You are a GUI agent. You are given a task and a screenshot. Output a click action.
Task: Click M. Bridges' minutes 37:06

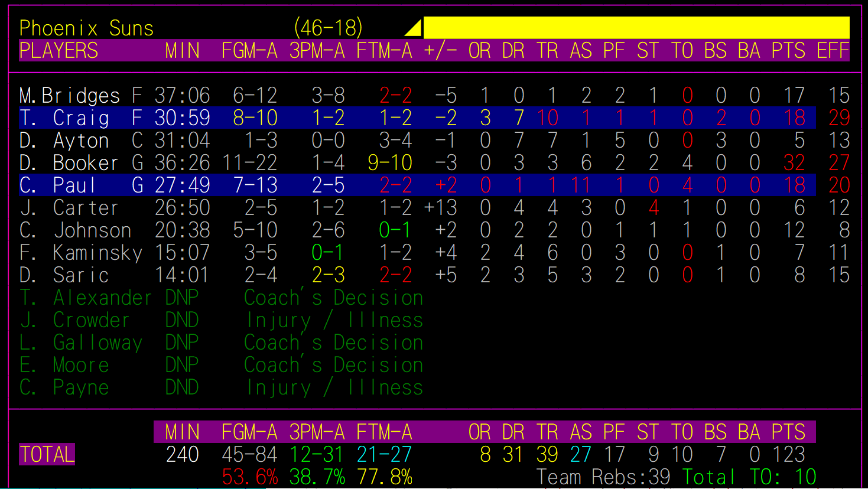(183, 96)
